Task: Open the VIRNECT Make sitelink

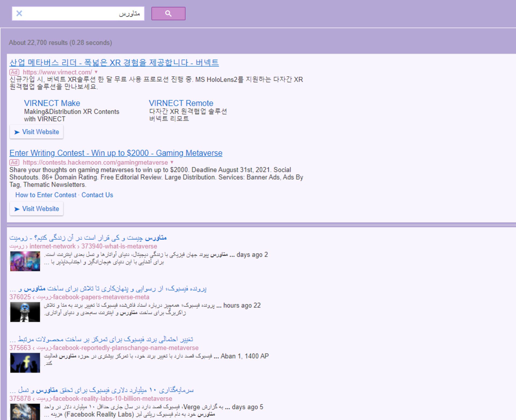Action: tap(52, 103)
